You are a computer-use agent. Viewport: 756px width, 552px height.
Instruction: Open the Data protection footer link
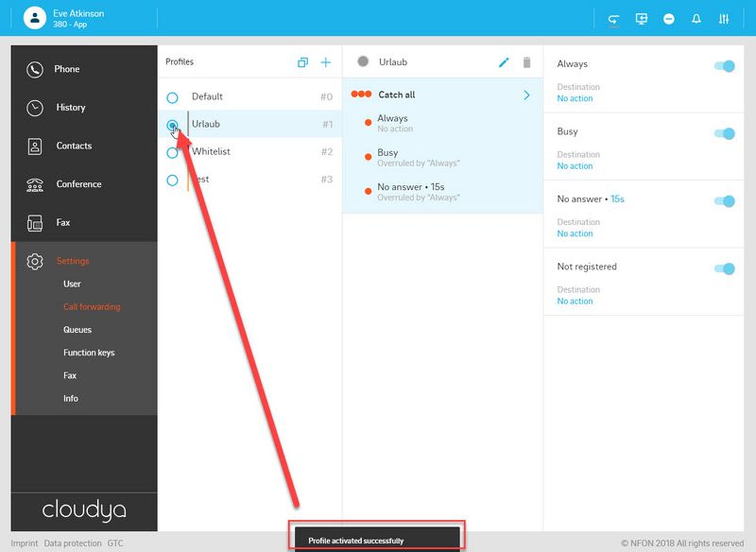(x=73, y=543)
